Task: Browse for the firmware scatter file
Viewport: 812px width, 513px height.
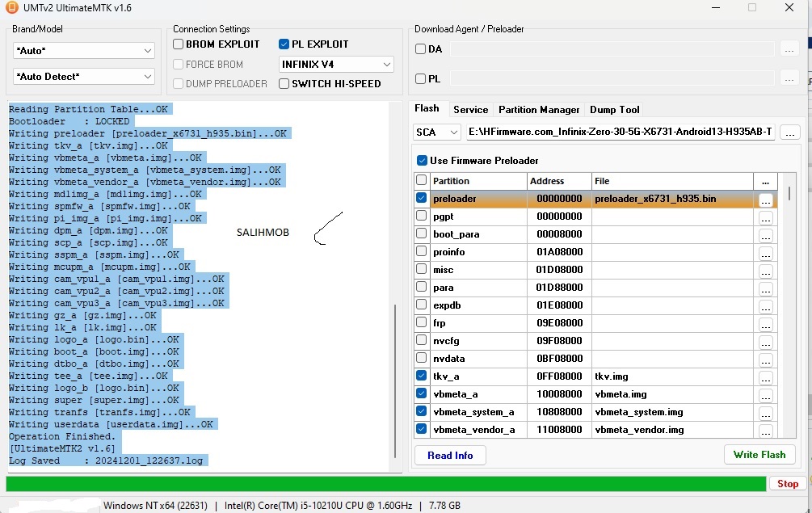Action: pyautogui.click(x=789, y=132)
